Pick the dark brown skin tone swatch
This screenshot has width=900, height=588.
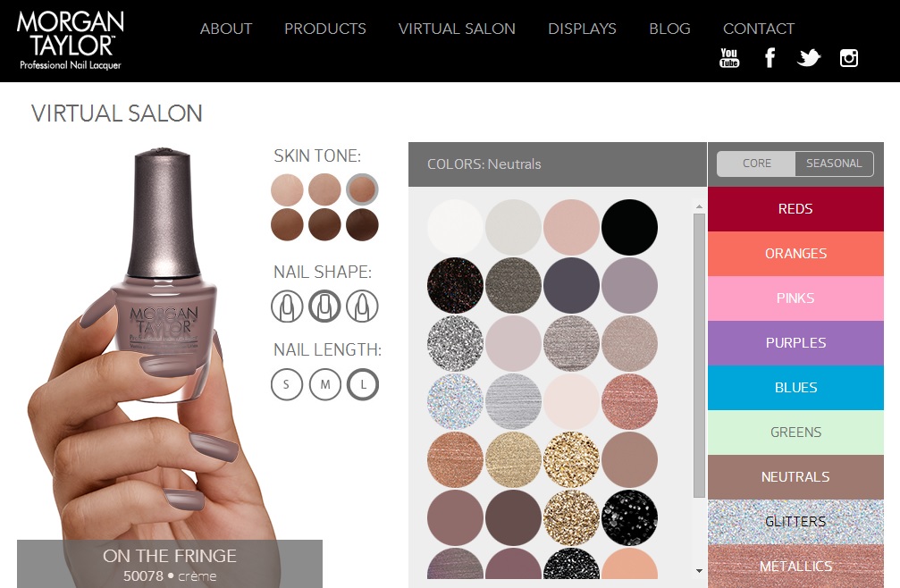(x=324, y=224)
